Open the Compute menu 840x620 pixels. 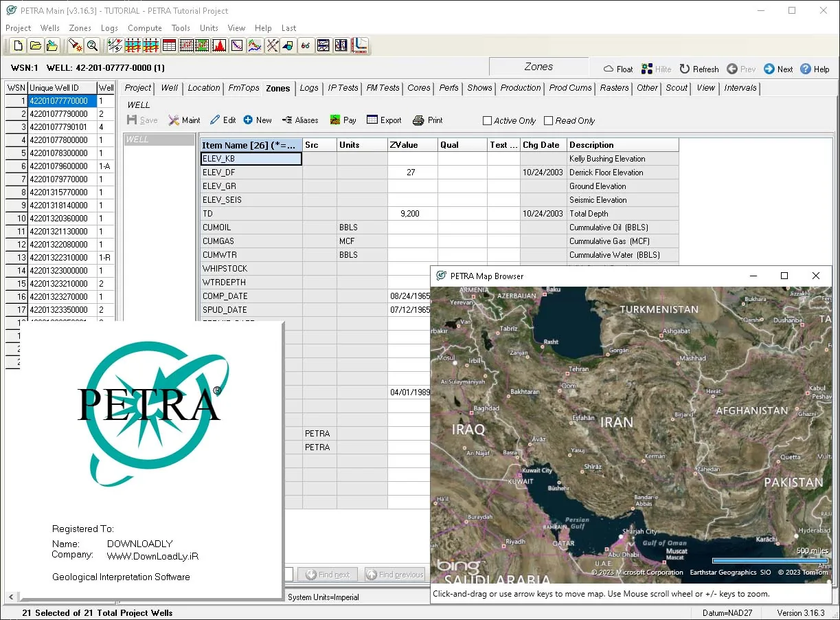coord(145,28)
